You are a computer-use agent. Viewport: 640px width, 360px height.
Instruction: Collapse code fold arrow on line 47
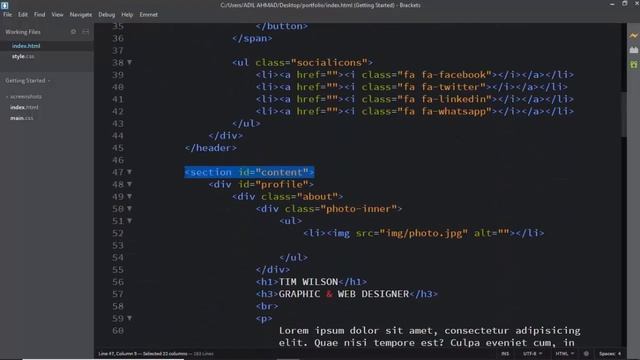[129, 172]
